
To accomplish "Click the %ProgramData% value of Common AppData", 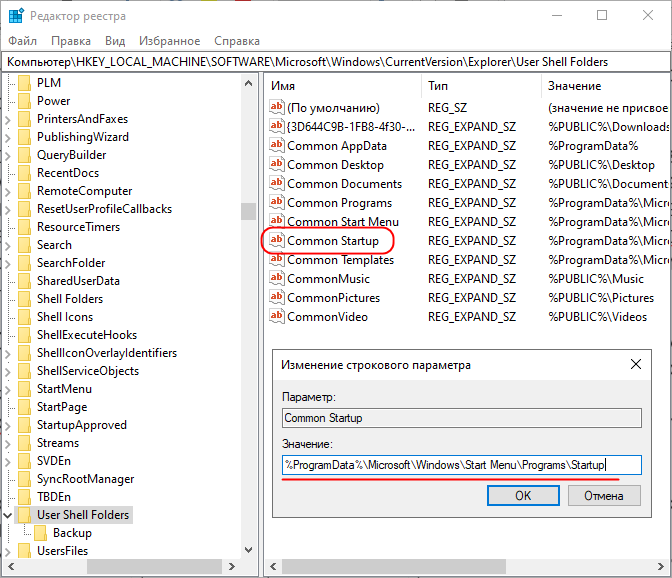I will click(593, 146).
